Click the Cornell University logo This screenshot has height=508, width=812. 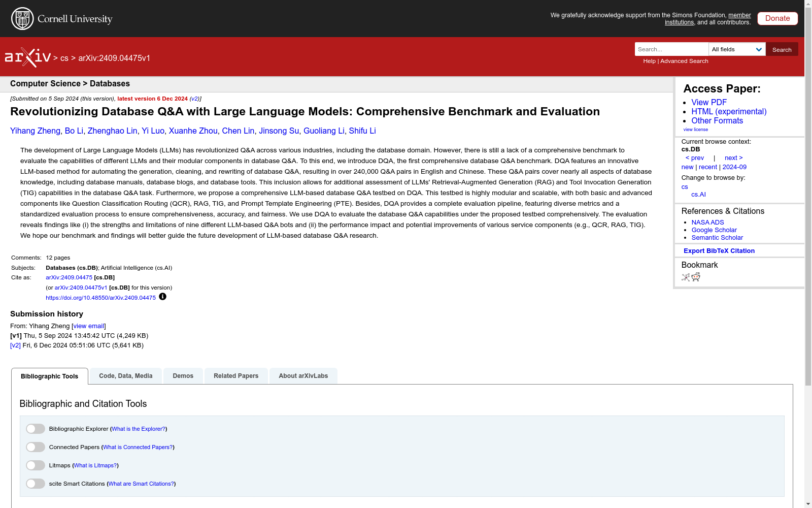click(x=61, y=19)
